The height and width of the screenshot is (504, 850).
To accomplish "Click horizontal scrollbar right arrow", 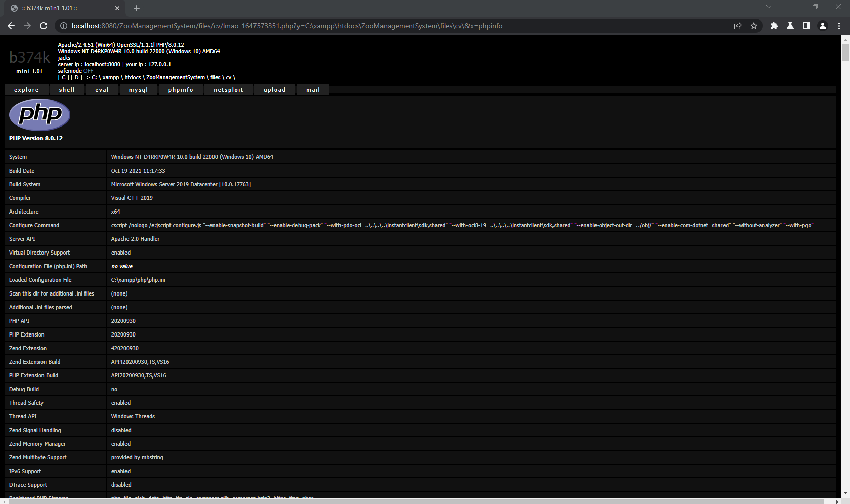I will tap(838, 501).
